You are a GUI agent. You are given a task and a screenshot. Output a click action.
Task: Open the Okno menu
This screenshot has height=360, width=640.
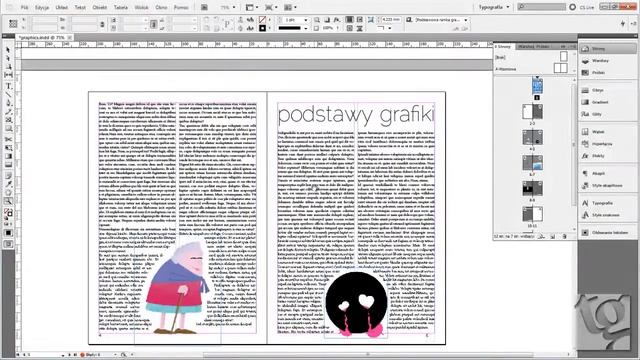point(161,7)
